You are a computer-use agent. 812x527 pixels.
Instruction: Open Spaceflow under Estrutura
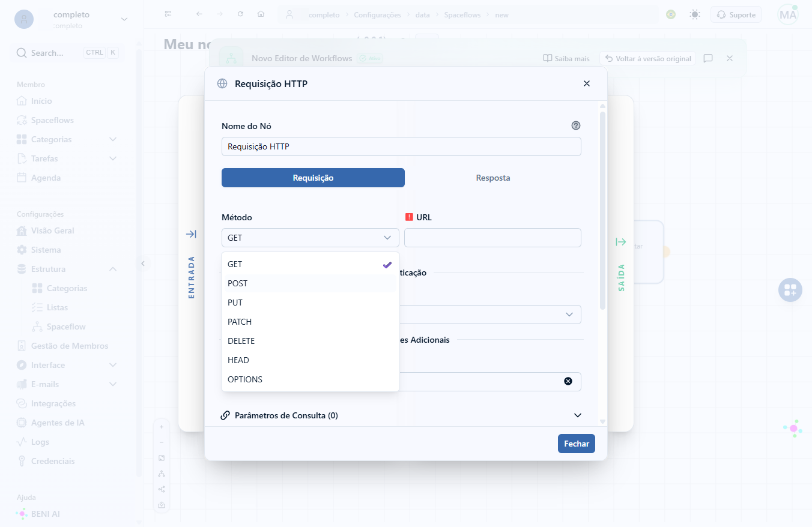point(66,327)
